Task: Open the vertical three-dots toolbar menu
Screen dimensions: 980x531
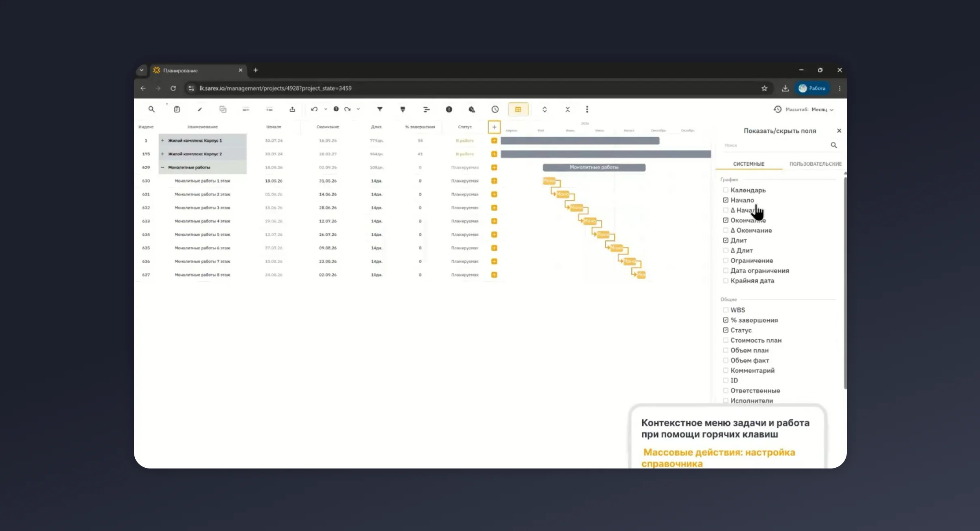Action: (x=587, y=109)
